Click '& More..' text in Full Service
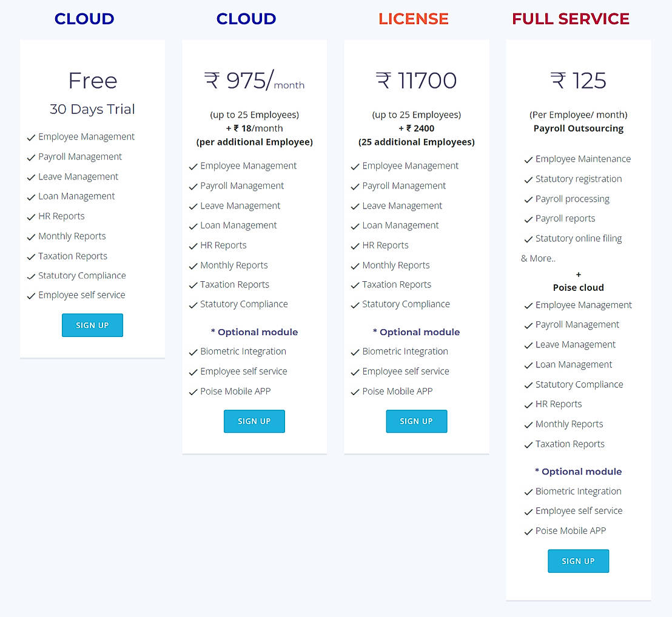The image size is (672, 617). [539, 259]
